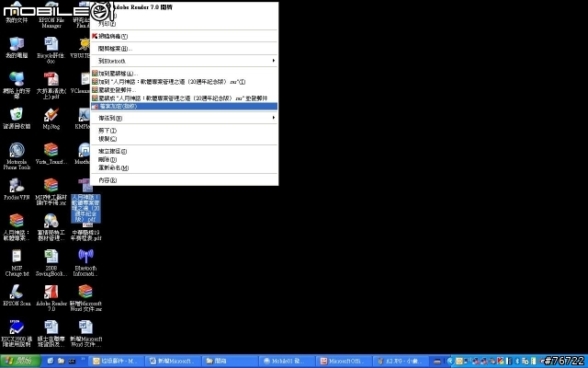This screenshot has width=588, height=368.
Task: Choose 刪除(D) delete entry
Action: click(184, 159)
